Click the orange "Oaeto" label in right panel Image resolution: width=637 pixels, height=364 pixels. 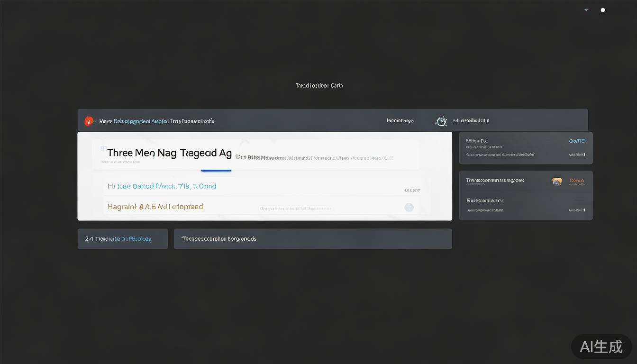[x=577, y=181]
